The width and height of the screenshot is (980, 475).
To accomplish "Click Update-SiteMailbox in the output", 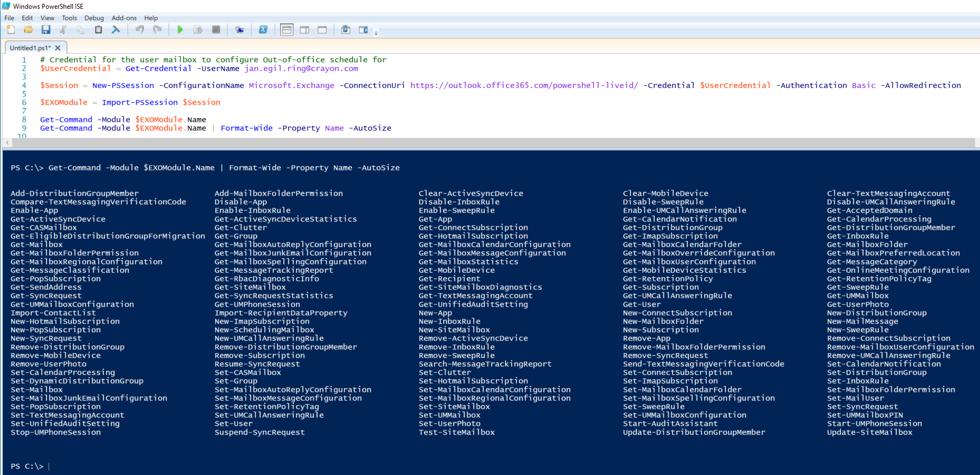I will point(870,432).
